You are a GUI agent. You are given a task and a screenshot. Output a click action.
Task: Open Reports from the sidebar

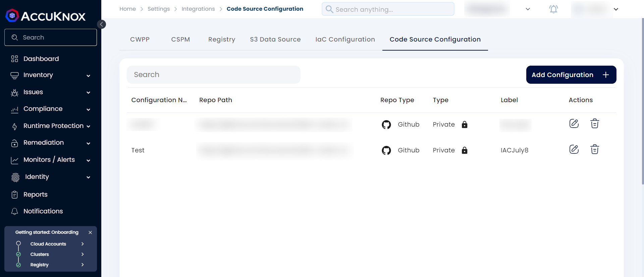point(36,195)
